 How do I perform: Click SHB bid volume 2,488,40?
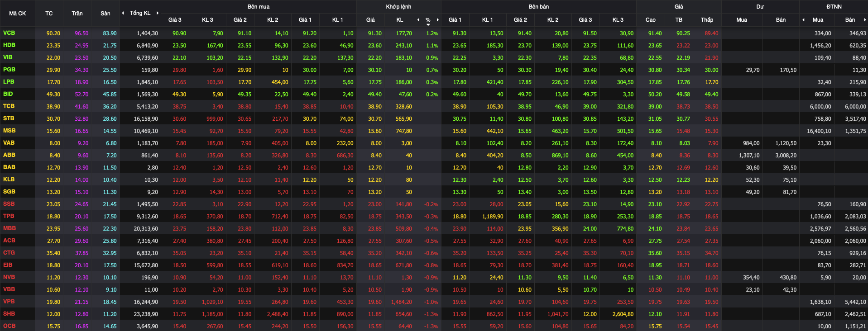[x=278, y=314]
